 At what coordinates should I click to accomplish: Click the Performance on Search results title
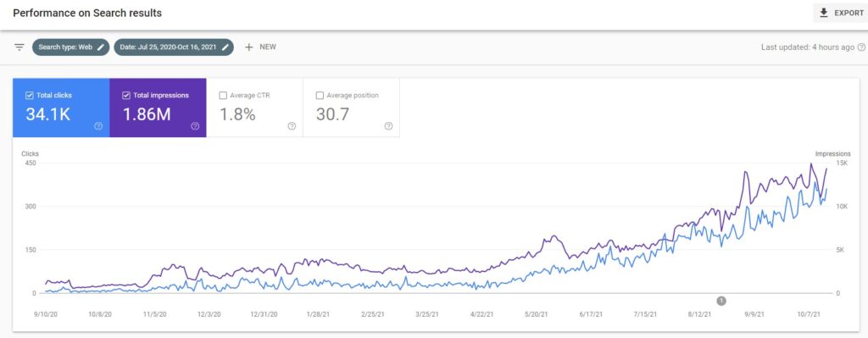[x=87, y=13]
